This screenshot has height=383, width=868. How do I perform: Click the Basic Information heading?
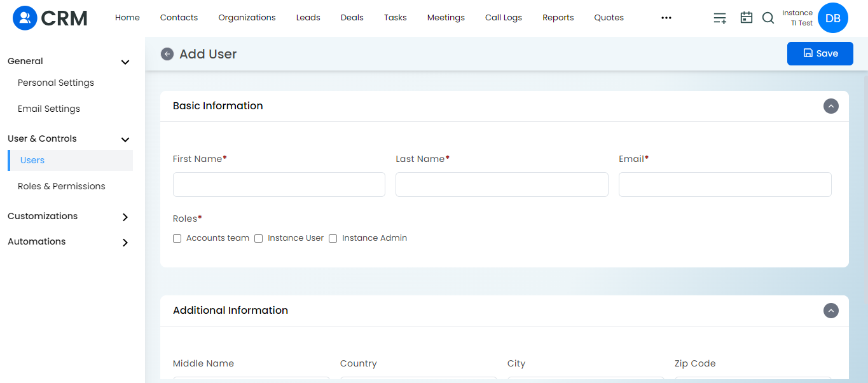tap(218, 106)
